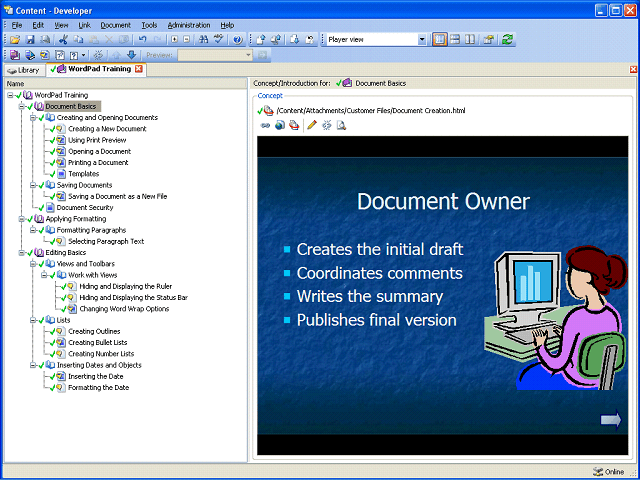
Task: Toggle the highlighted first layout view button
Action: click(x=440, y=40)
